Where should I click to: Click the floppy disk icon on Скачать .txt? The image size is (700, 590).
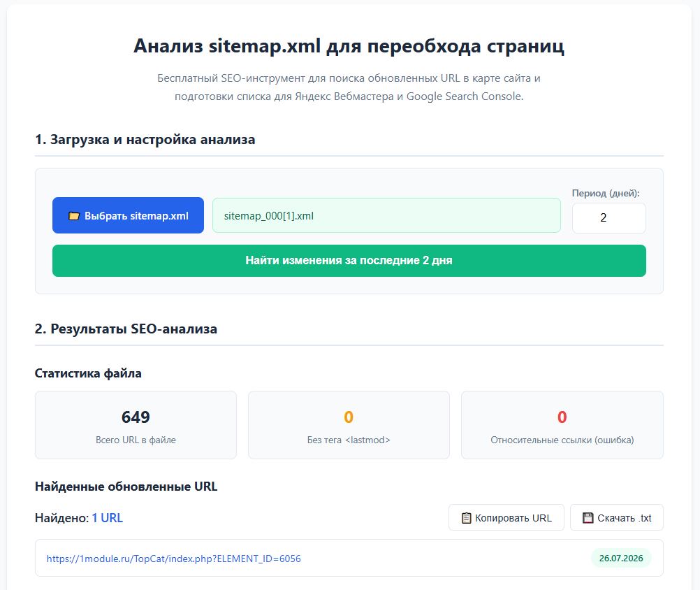pos(588,518)
